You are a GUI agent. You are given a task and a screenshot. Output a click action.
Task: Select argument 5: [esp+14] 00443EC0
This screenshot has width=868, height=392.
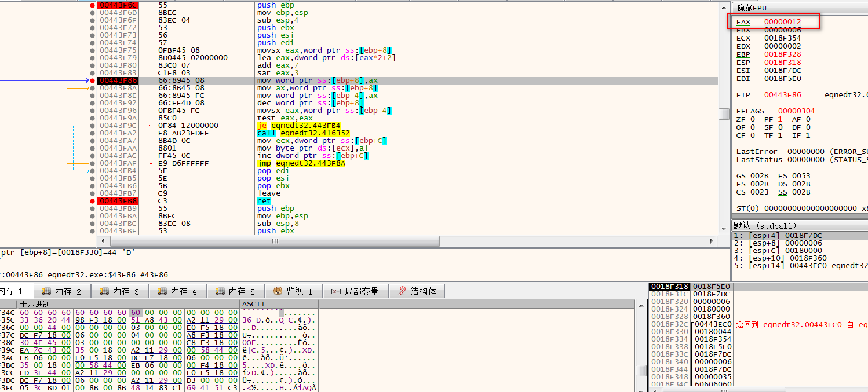[800, 266]
